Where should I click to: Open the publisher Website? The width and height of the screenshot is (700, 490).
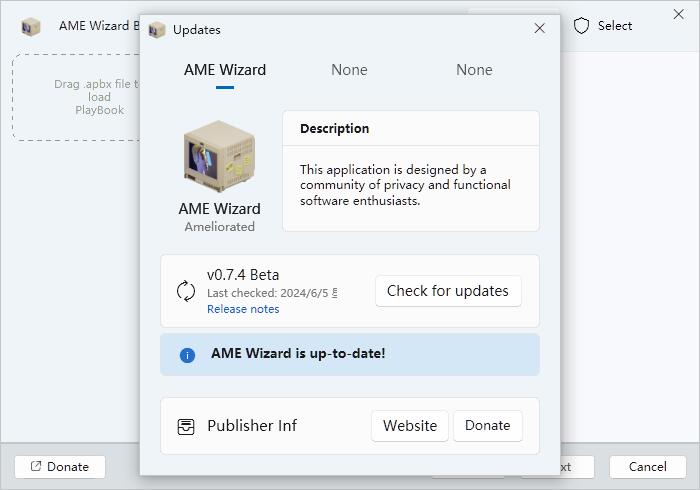410,426
